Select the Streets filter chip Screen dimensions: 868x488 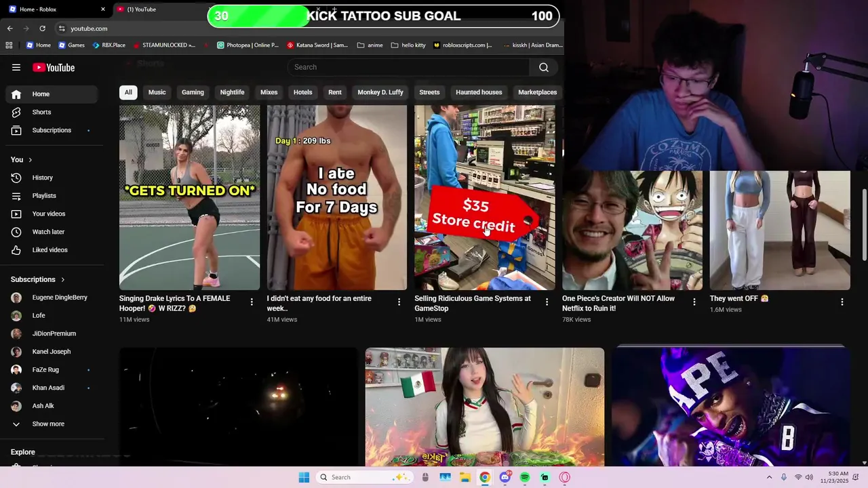[429, 92]
